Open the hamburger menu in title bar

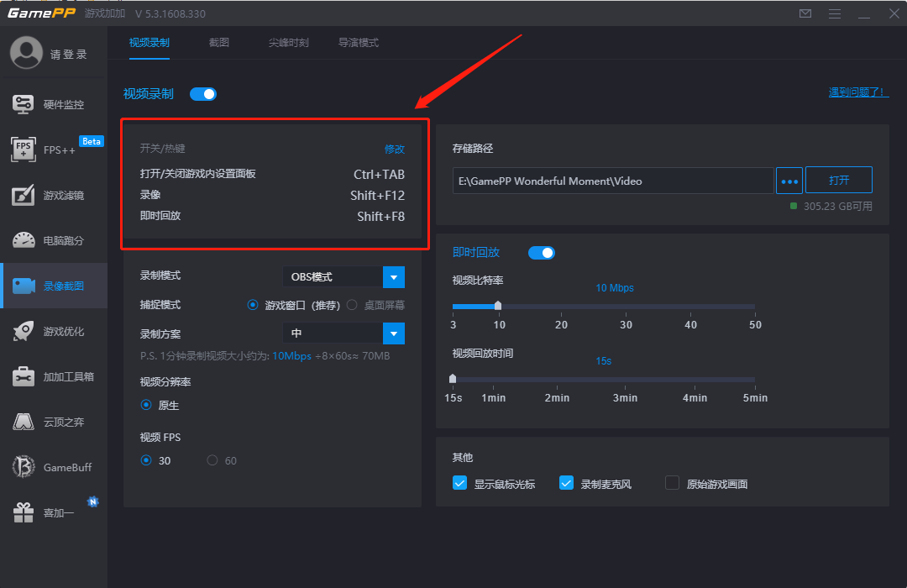835,13
